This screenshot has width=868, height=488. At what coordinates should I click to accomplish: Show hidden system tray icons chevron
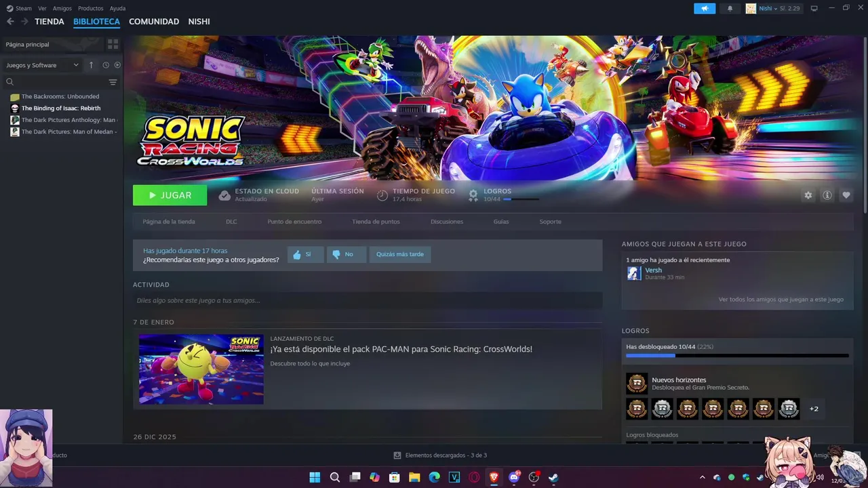click(x=702, y=477)
